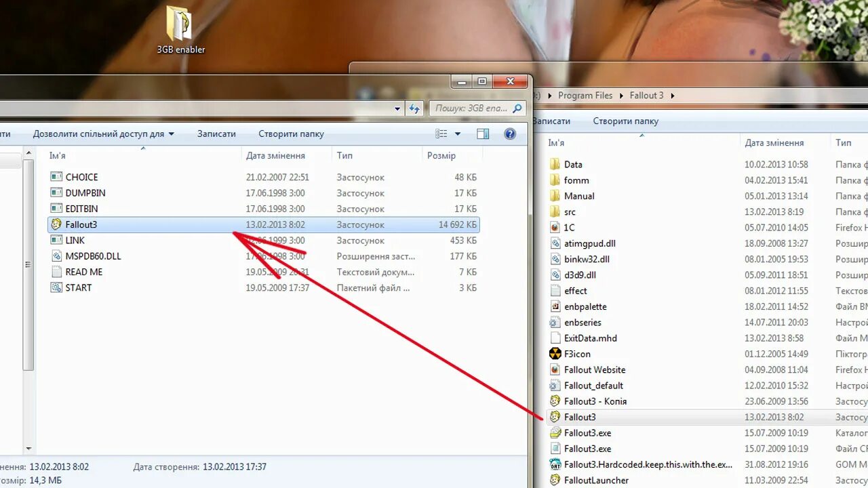The image size is (868, 488).
Task: Select the DUMPBIN application file icon
Action: [56, 192]
